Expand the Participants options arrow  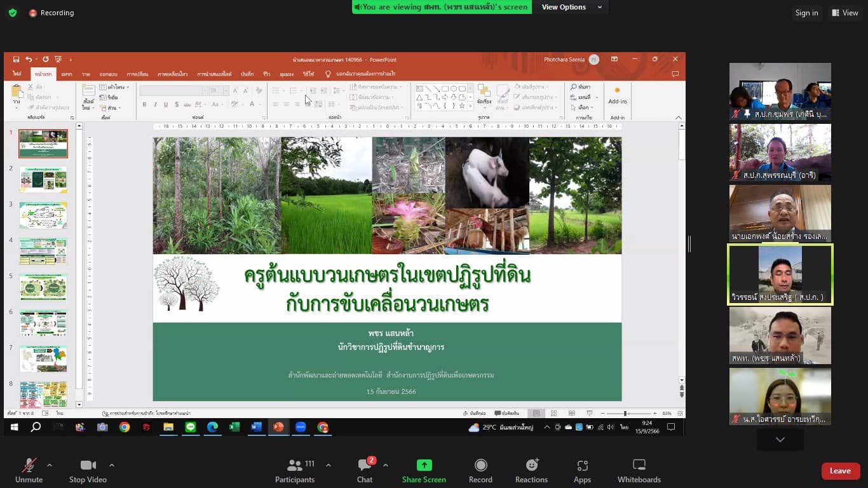click(x=329, y=465)
